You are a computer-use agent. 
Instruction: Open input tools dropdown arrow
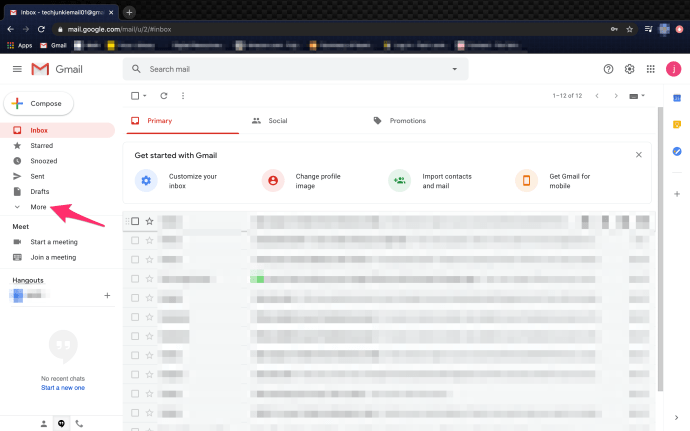pos(643,96)
